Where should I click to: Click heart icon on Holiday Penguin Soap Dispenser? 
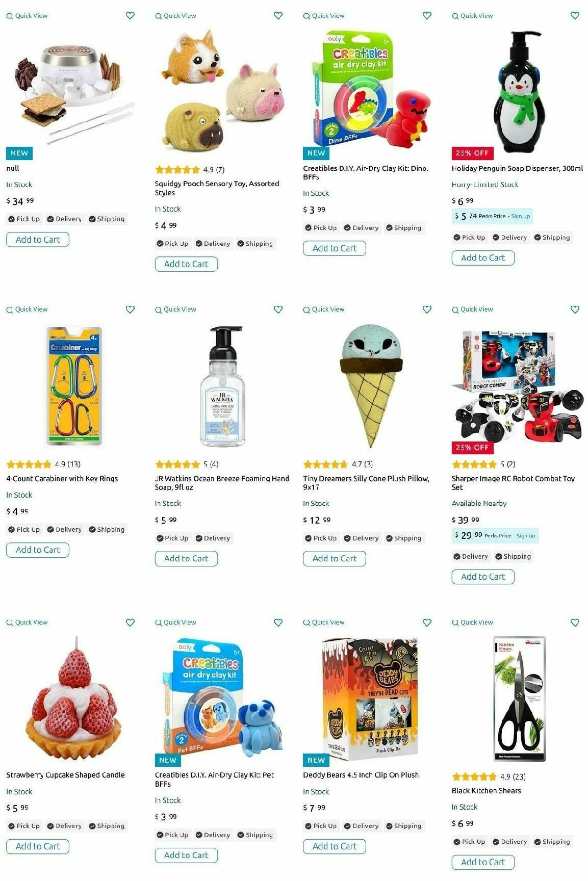tap(575, 16)
